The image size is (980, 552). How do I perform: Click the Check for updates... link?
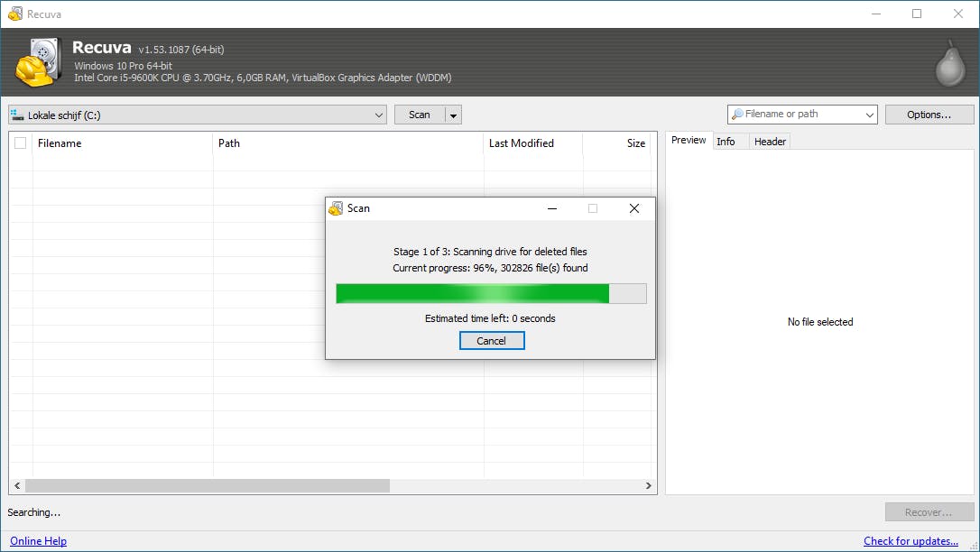(911, 541)
